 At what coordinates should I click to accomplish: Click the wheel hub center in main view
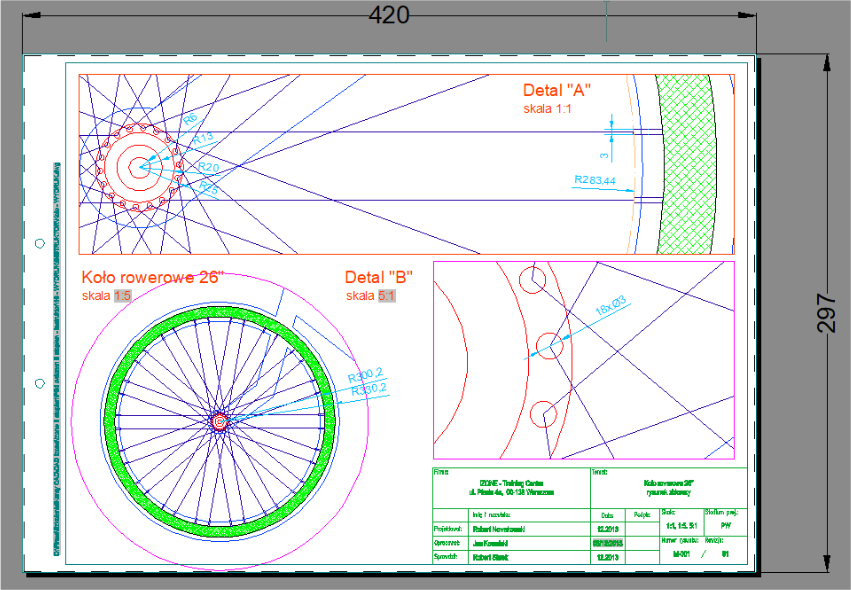[x=219, y=424]
